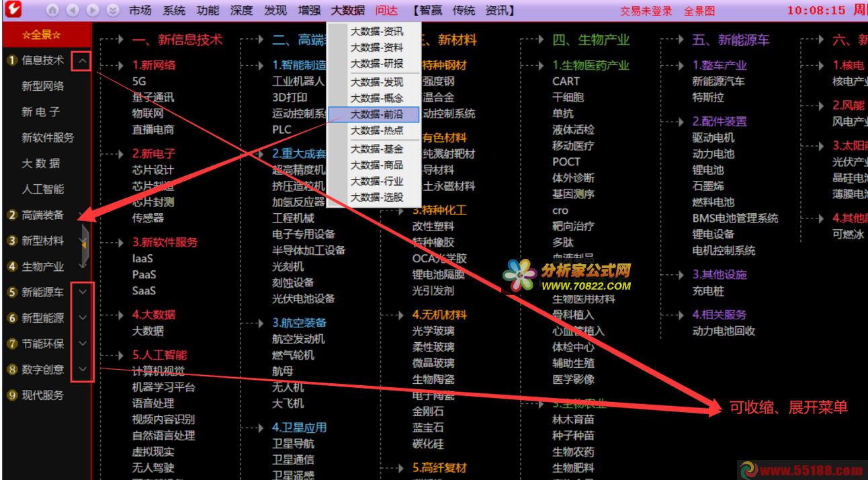The height and width of the screenshot is (480, 868).
Task: Expand the 新能源车 sidebar section chevron
Action: pos(82,292)
